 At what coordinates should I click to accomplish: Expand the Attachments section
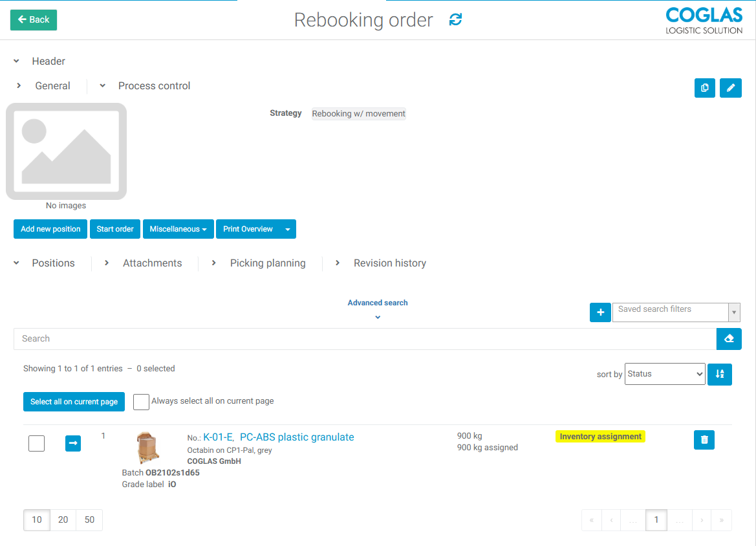pos(152,263)
